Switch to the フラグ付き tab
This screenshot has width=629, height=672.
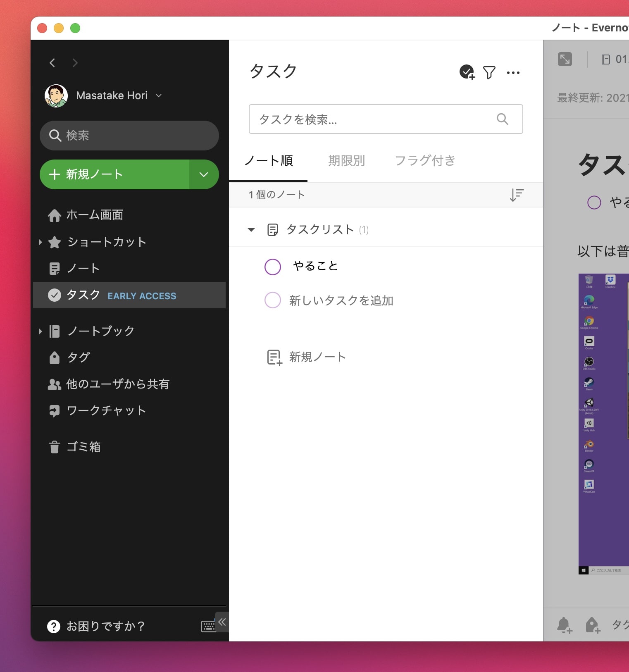click(x=425, y=161)
